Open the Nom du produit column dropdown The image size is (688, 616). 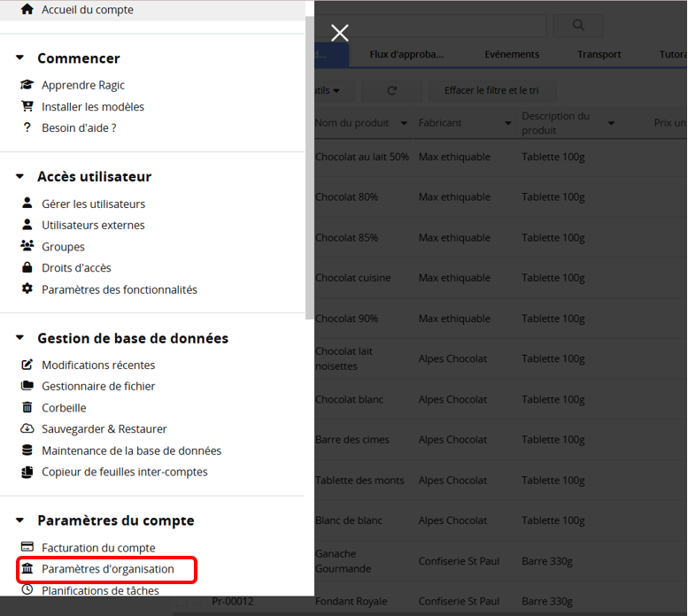pyautogui.click(x=404, y=124)
